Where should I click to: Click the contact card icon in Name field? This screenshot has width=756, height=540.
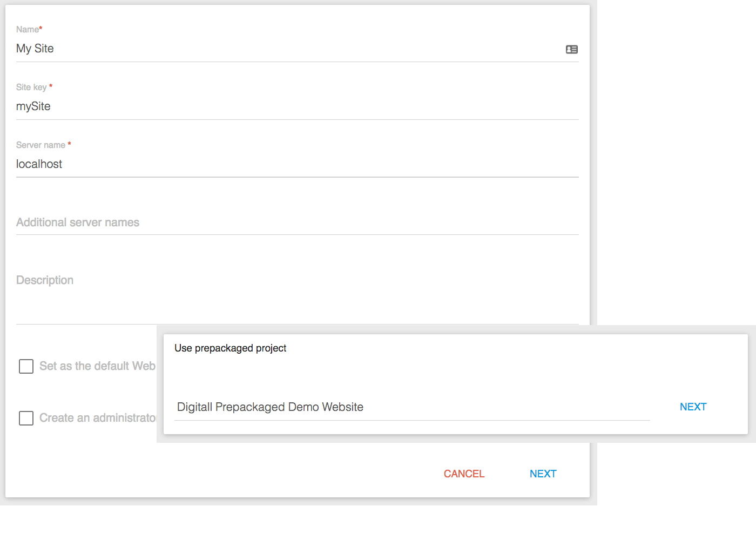(571, 49)
